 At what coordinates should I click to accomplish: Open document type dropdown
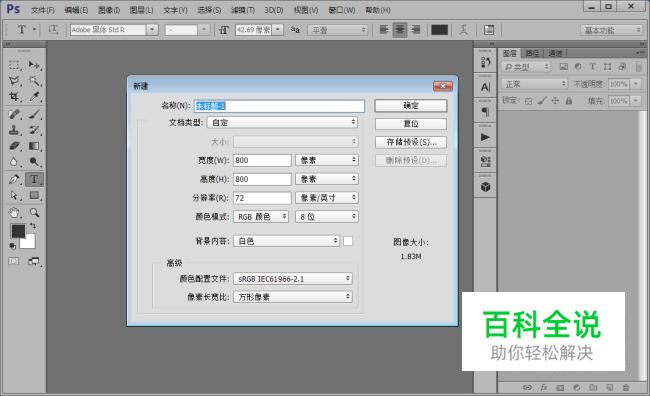coord(283,122)
